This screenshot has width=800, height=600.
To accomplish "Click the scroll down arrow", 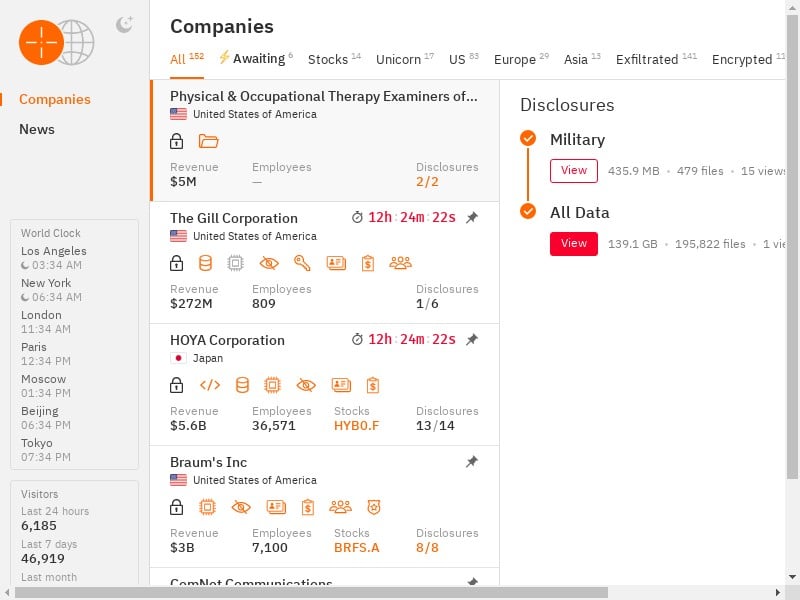I will [792, 577].
